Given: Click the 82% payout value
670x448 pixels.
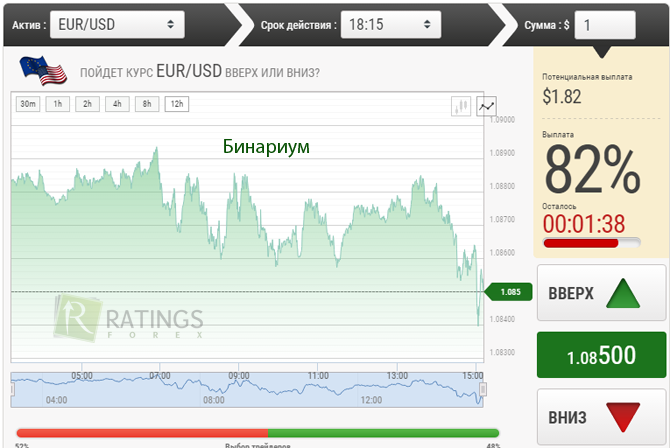Looking at the screenshot, I should click(x=592, y=169).
